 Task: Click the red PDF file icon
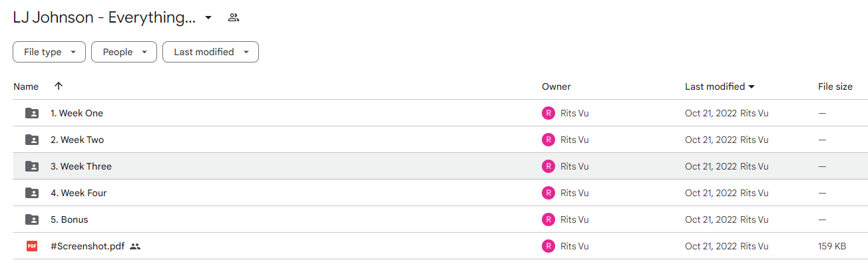pyautogui.click(x=32, y=246)
